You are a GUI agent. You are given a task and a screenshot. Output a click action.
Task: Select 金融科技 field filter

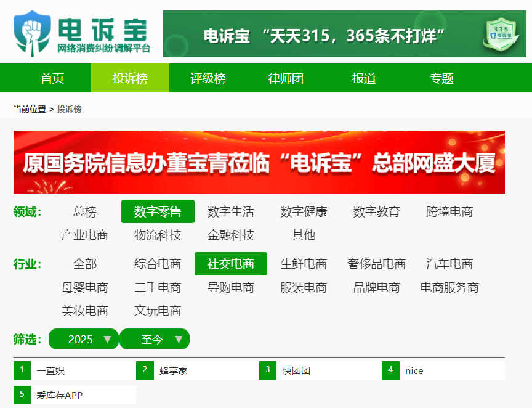point(231,235)
